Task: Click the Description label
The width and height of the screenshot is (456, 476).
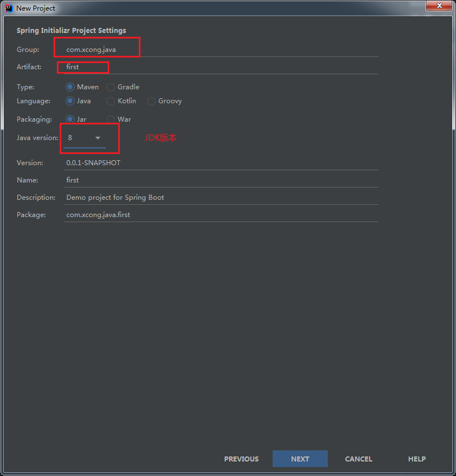Action: pyautogui.click(x=36, y=198)
